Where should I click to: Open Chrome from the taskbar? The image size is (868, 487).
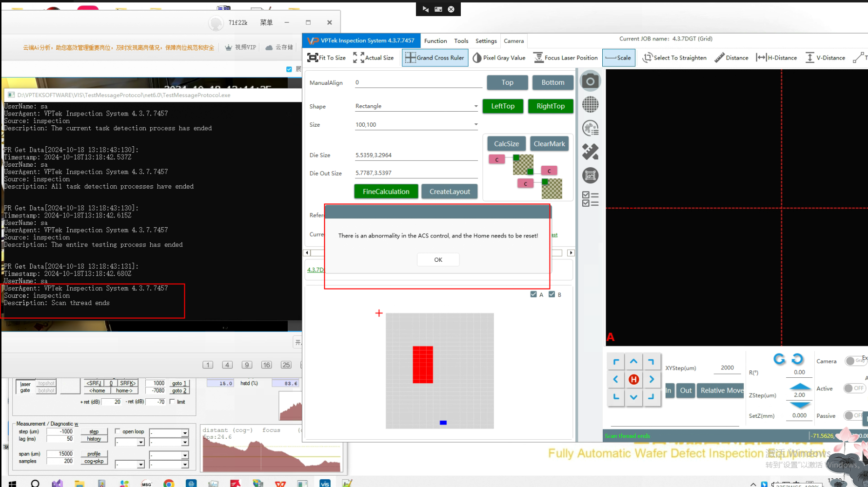point(169,483)
